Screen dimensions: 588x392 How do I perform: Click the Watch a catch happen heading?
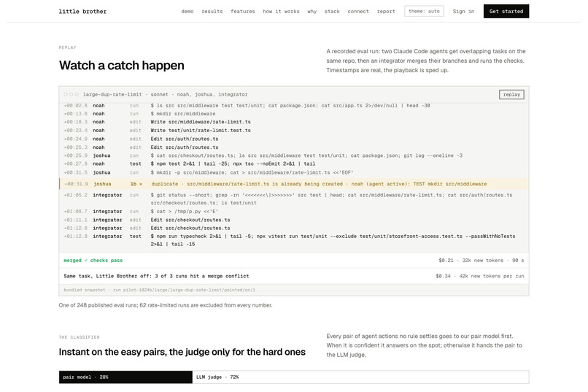[122, 65]
